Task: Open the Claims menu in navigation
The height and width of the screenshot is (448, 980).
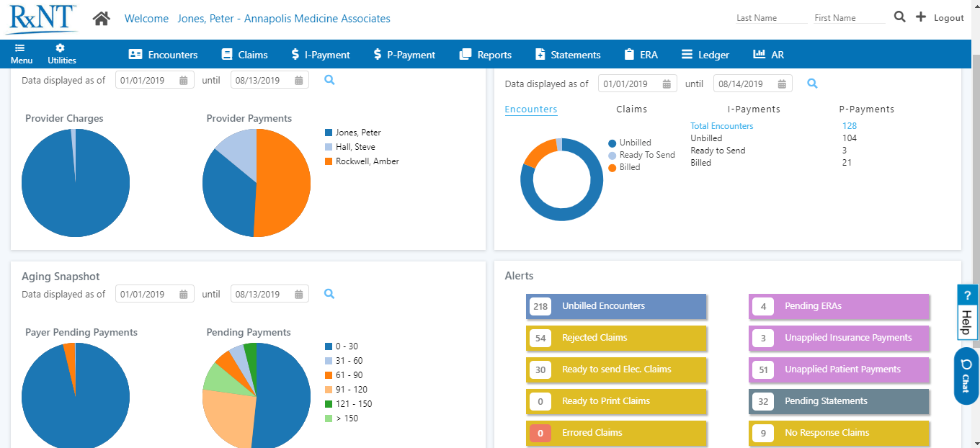Action: click(244, 55)
